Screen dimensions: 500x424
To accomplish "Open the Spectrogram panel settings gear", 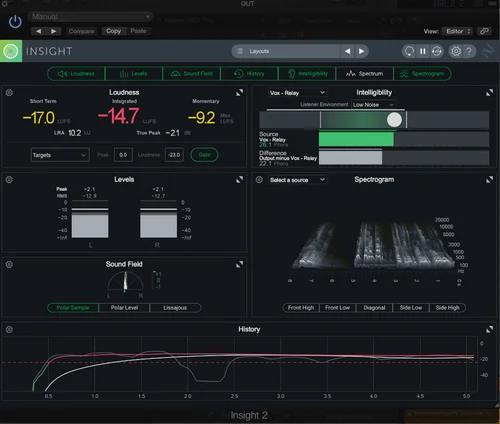I will point(259,180).
